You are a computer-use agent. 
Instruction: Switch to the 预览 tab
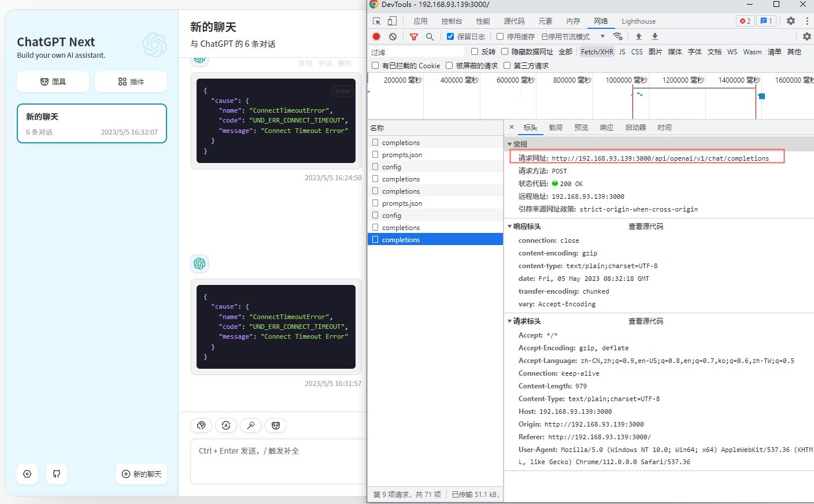(581, 127)
